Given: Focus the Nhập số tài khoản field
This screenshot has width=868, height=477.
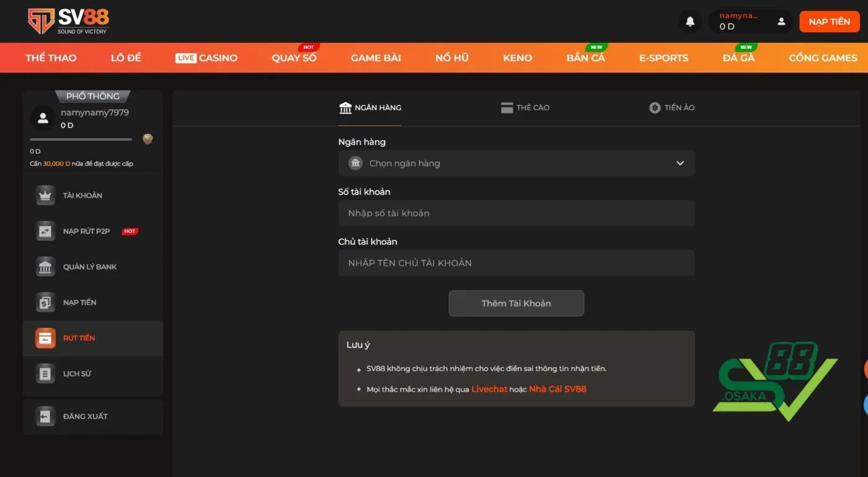Looking at the screenshot, I should pyautogui.click(x=516, y=213).
